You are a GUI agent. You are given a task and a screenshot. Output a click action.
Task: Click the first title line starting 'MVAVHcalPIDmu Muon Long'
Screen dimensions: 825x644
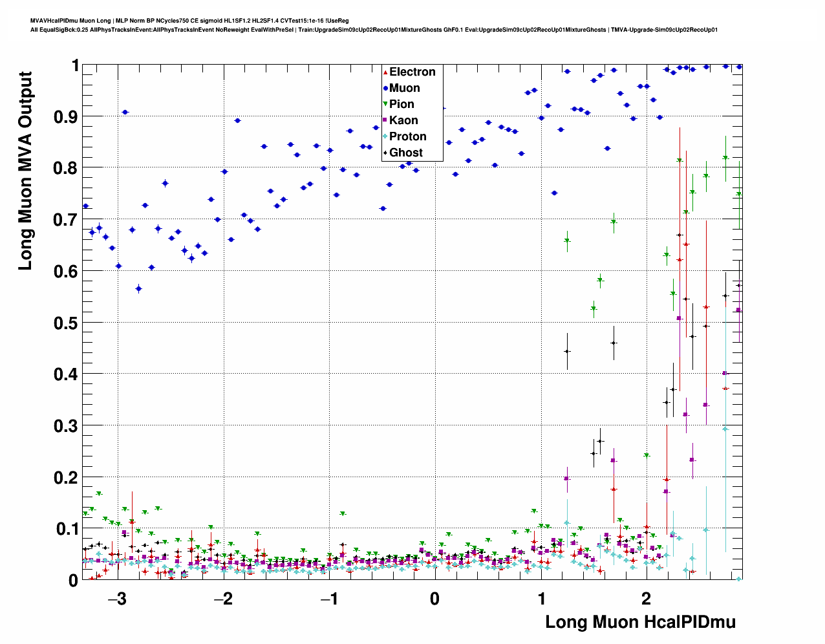click(x=189, y=21)
